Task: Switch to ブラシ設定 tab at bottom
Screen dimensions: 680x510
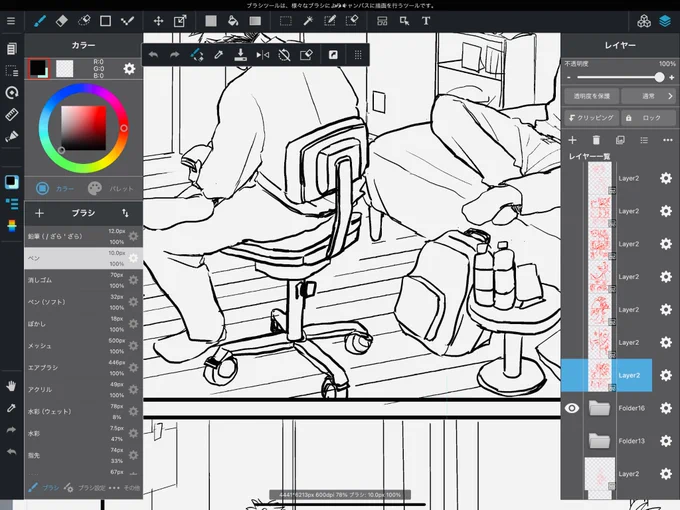Action: (85, 487)
